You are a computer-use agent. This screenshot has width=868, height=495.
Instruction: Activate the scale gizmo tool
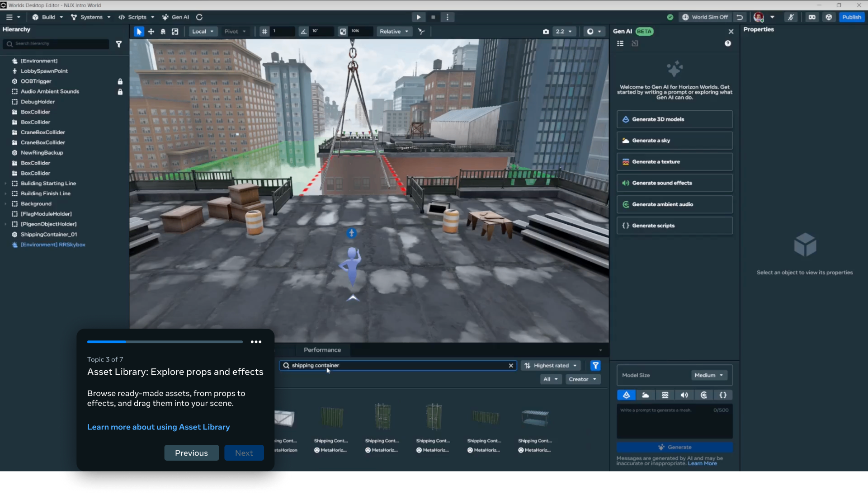point(175,32)
